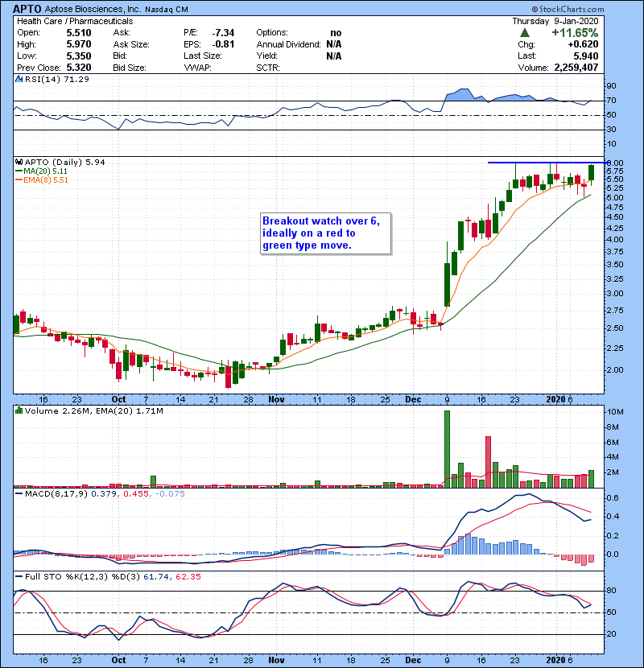This screenshot has height=668, width=644.
Task: Click the volume bars icon beside Volume 2.26M
Action: tap(19, 410)
